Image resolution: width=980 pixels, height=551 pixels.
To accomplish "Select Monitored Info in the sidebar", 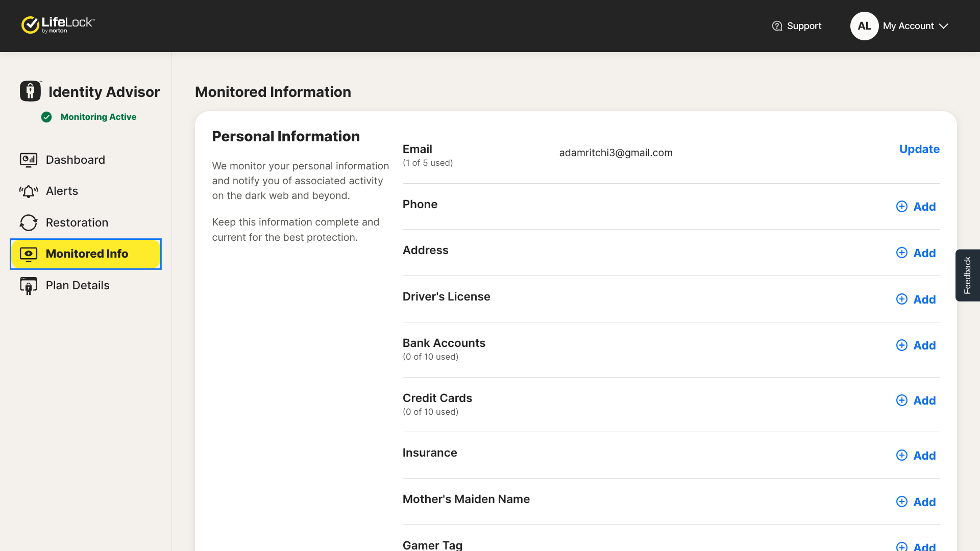I will pyautogui.click(x=86, y=254).
